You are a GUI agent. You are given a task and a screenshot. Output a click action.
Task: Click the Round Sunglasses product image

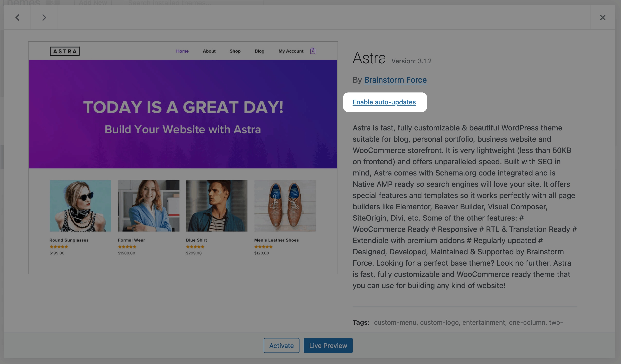point(80,206)
